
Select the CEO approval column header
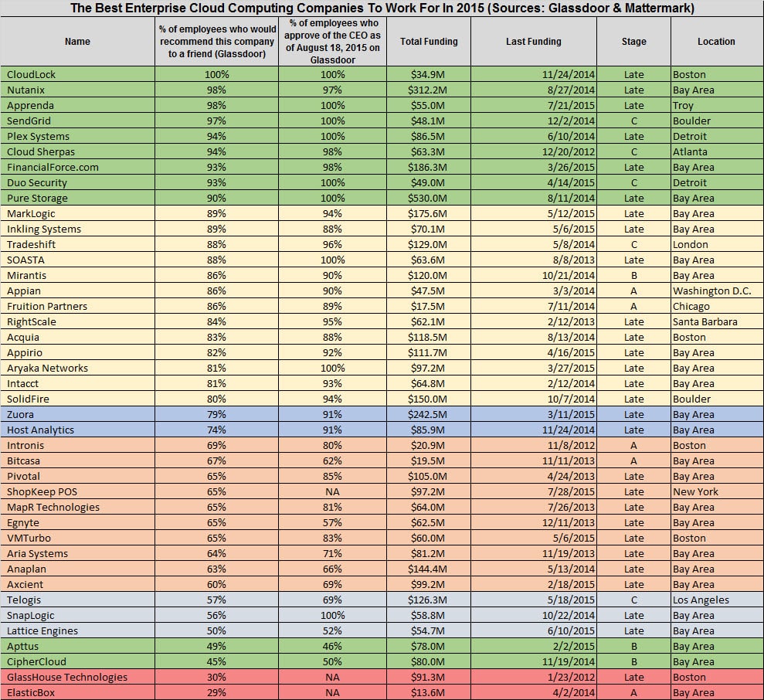click(333, 42)
